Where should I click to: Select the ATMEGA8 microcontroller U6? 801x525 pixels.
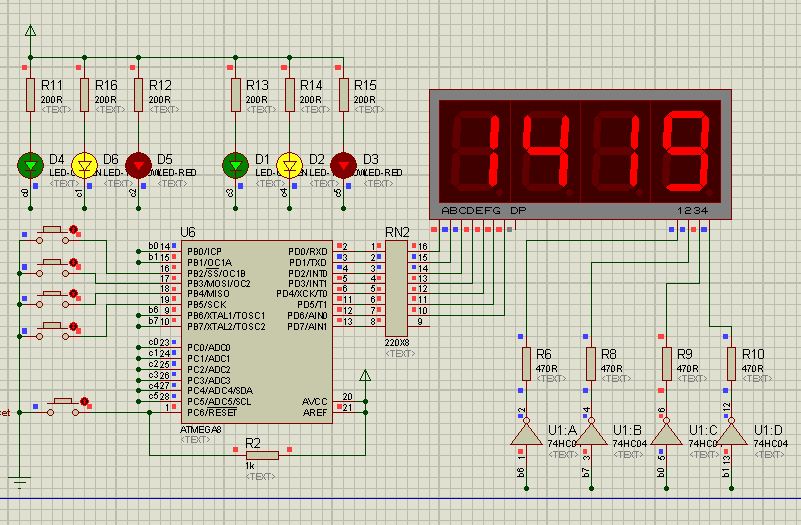point(255,330)
